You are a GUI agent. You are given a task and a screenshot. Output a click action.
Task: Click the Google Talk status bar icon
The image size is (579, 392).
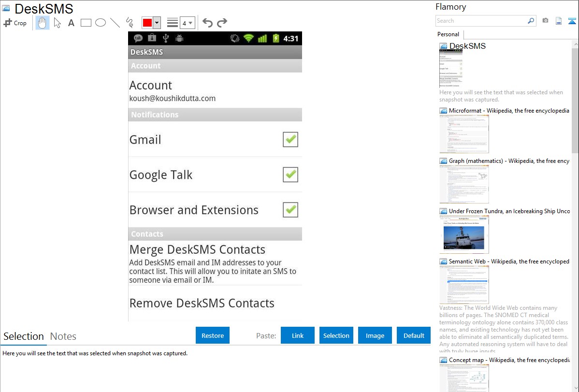[x=139, y=38]
